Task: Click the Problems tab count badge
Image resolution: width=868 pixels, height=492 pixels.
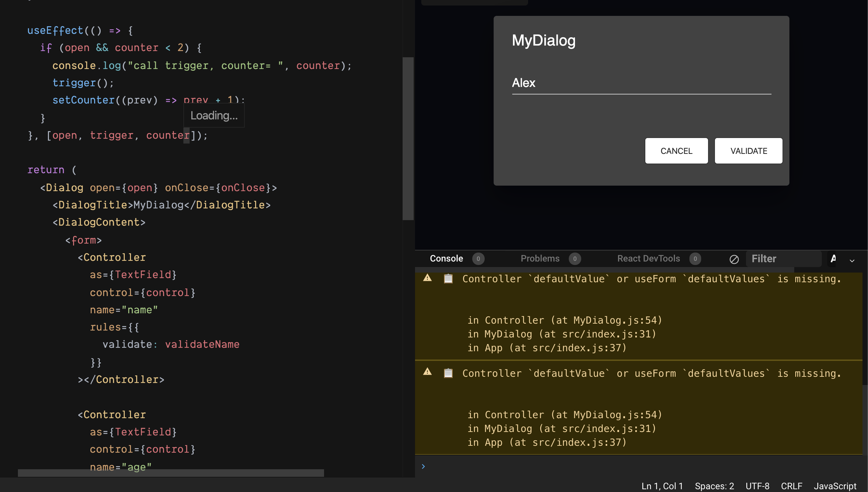Action: coord(575,259)
